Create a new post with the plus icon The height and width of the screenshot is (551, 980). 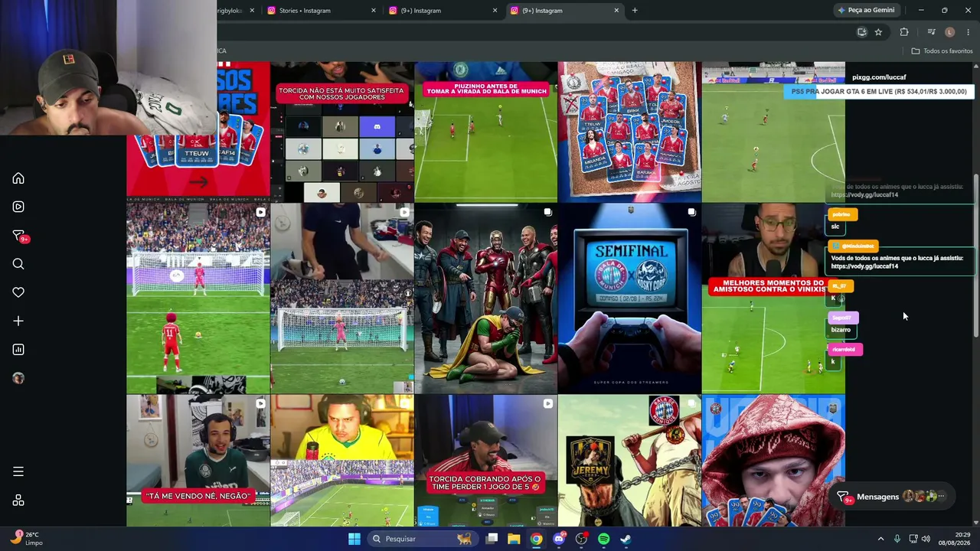pos(18,321)
